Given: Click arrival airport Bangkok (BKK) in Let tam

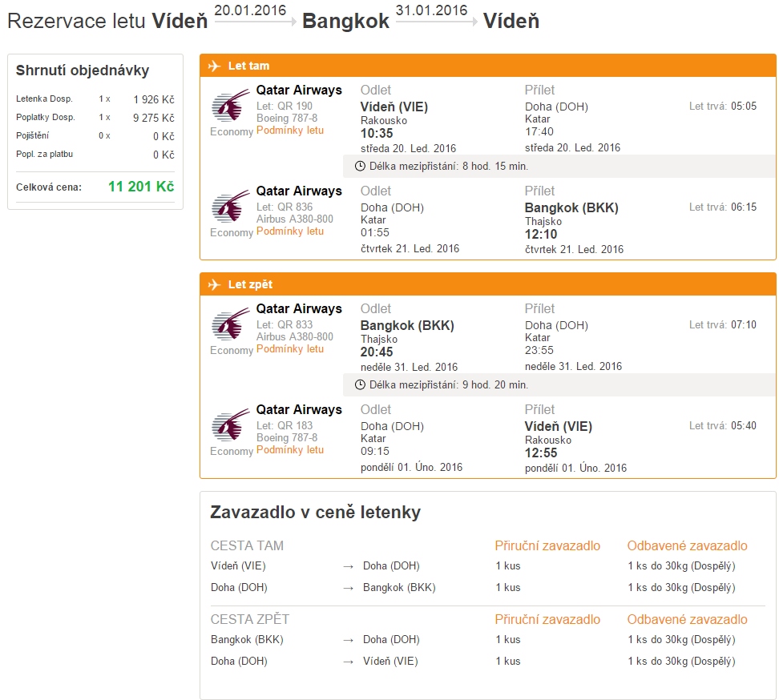Looking at the screenshot, I should 571,208.
